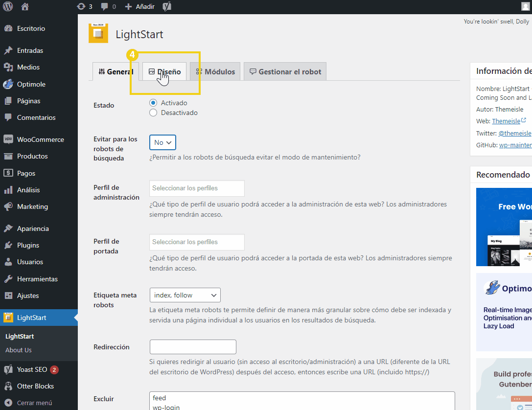Image resolution: width=532 pixels, height=410 pixels.
Task: Open Entradas posts menu
Action: click(30, 50)
